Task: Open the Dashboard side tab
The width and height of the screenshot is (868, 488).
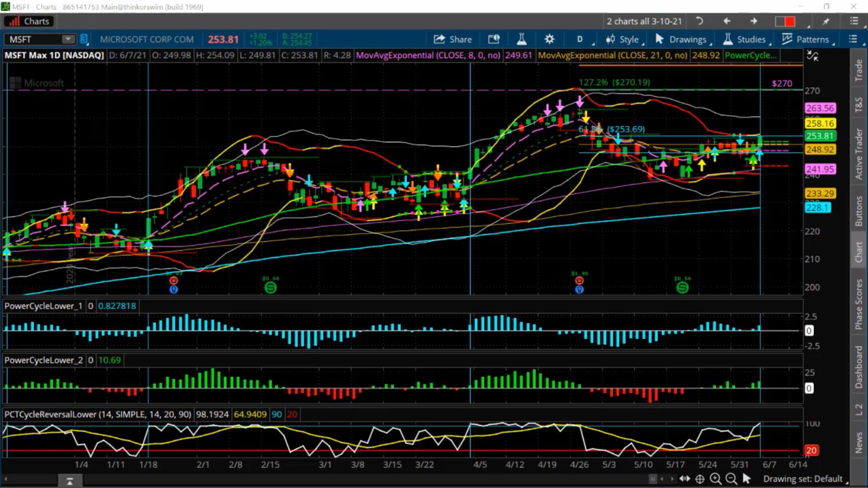Action: coord(859,367)
